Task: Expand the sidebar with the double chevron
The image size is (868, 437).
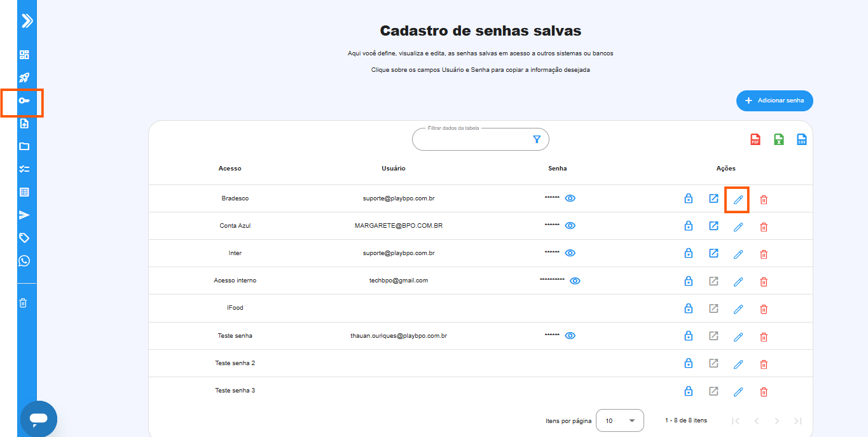Action: pos(27,21)
